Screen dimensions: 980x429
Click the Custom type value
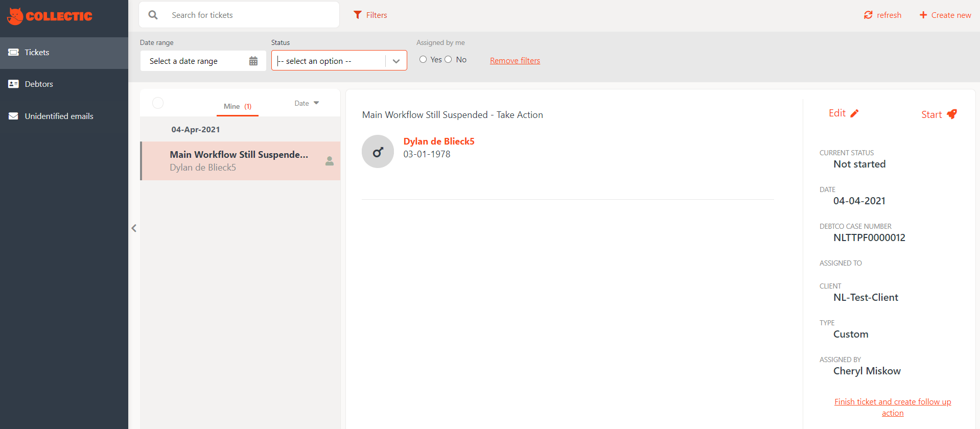point(851,334)
